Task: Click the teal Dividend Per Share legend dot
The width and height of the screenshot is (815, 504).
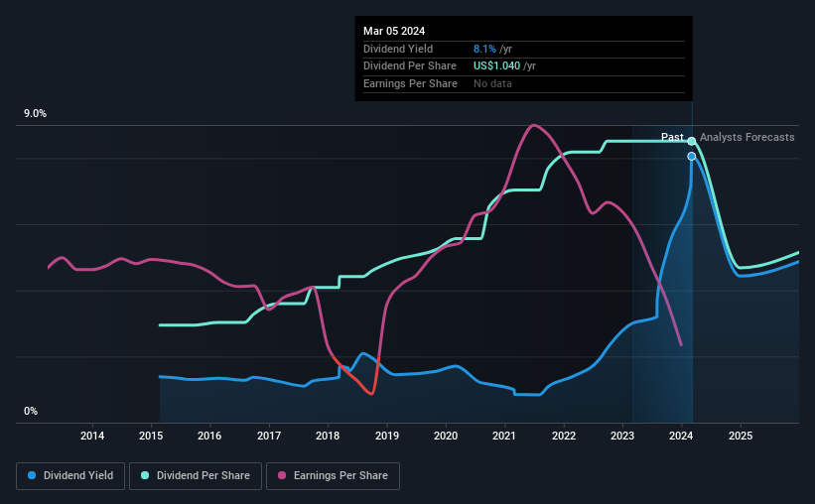Action: click(145, 475)
